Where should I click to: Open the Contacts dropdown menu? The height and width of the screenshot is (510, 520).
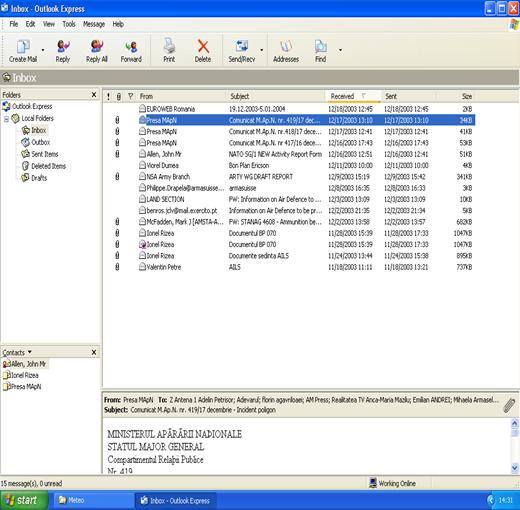pyautogui.click(x=17, y=352)
